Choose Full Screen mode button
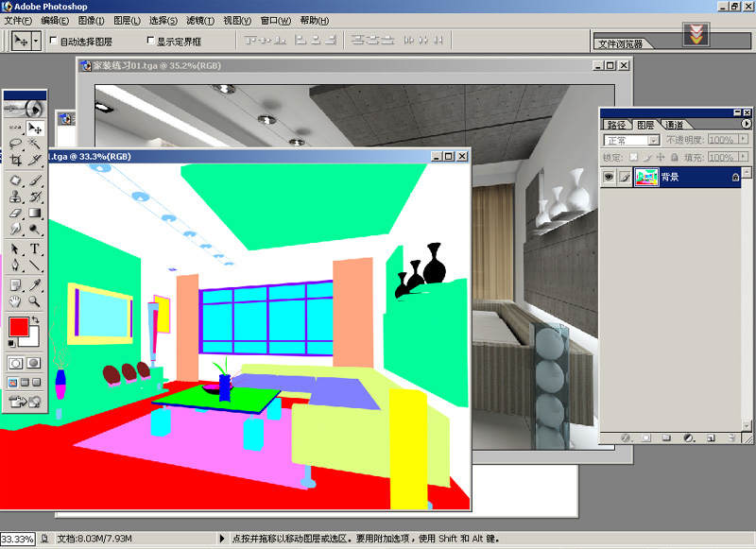Image resolution: width=756 pixels, height=549 pixels. pyautogui.click(x=36, y=383)
